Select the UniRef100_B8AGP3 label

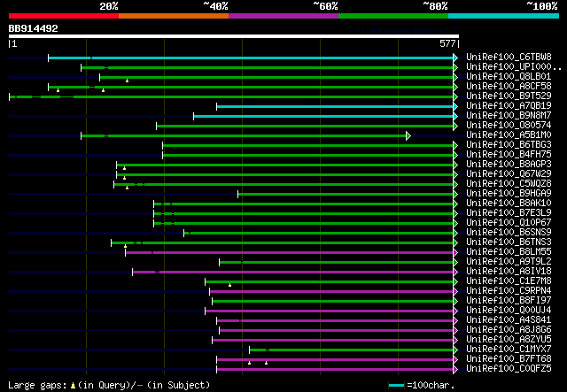[x=509, y=164]
